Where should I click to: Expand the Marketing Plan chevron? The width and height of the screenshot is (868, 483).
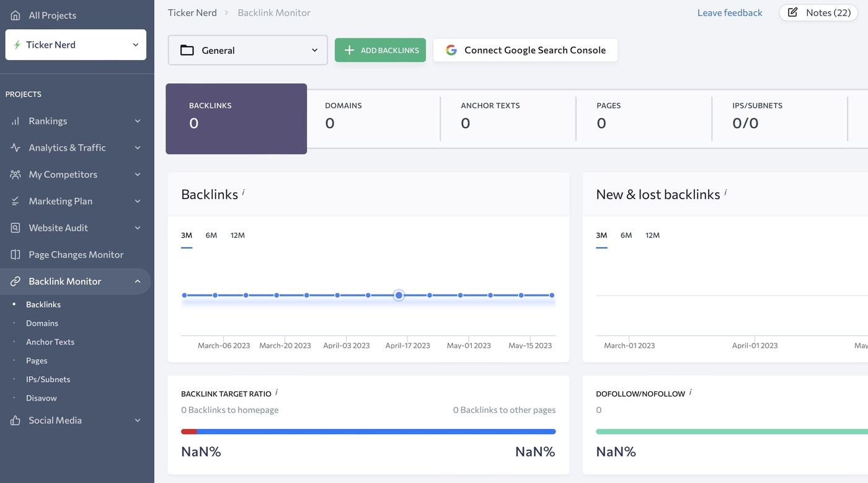138,201
